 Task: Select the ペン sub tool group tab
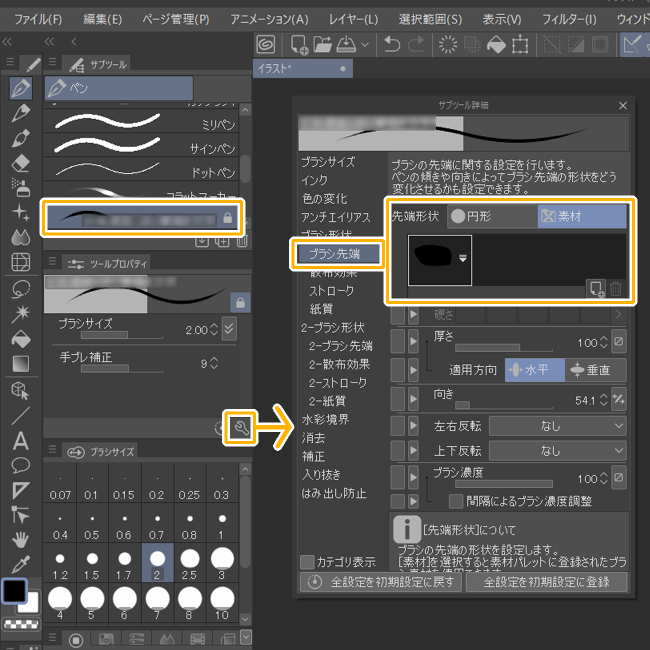[119, 88]
